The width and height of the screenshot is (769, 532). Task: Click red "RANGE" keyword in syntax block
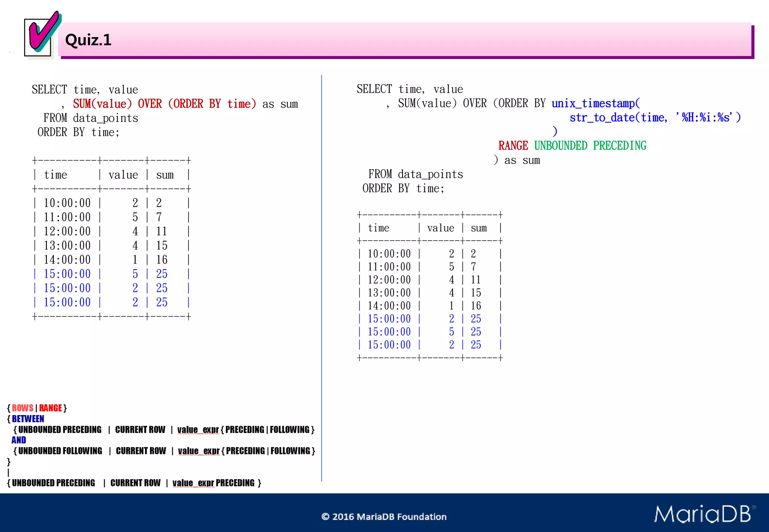tap(50, 408)
